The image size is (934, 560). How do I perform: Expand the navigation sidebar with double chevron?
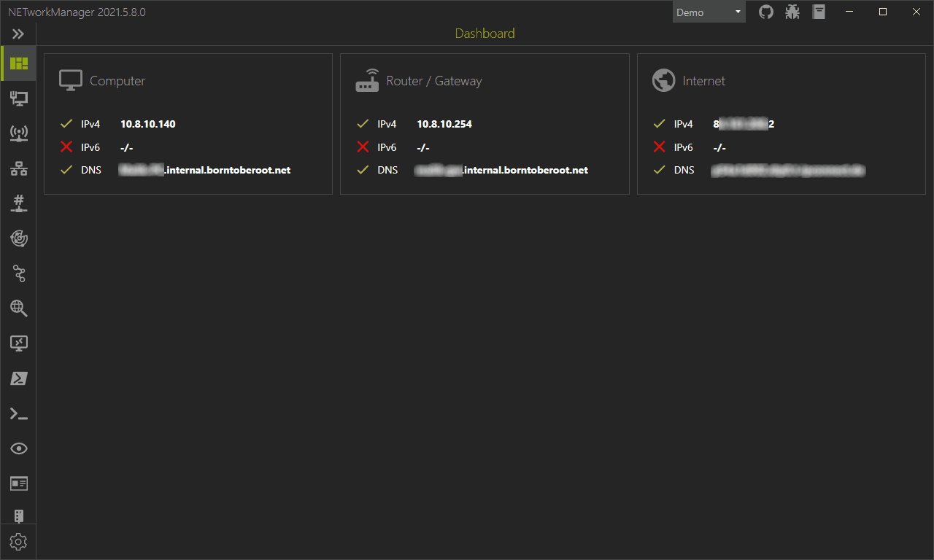18,33
